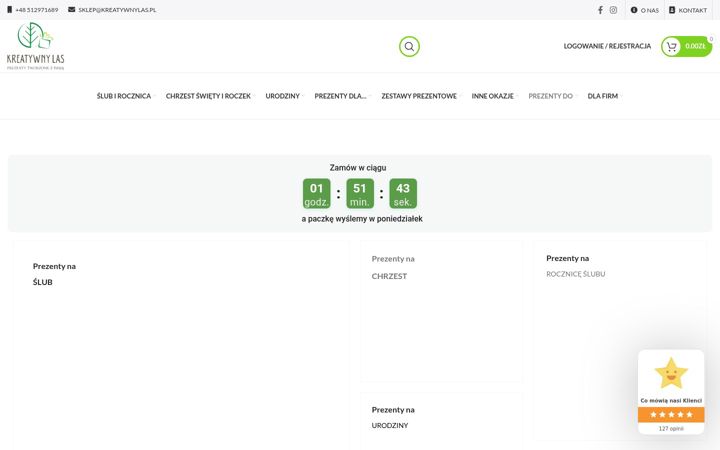Image resolution: width=720 pixels, height=450 pixels.
Task: Click the 'Zamów w ciągu' text
Action: click(358, 168)
